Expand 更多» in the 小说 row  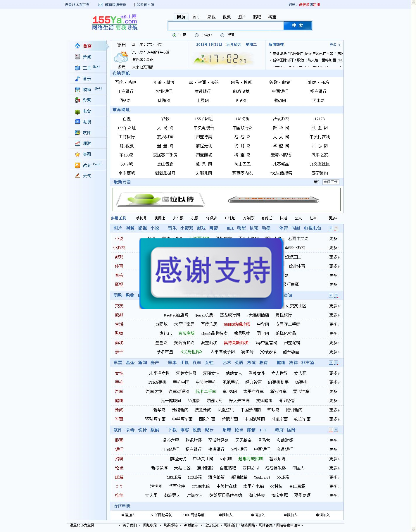[x=334, y=239]
